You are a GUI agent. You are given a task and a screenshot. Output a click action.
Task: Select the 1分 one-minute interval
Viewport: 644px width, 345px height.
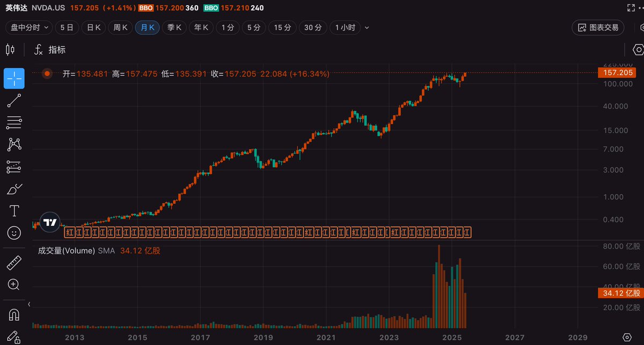click(x=228, y=27)
